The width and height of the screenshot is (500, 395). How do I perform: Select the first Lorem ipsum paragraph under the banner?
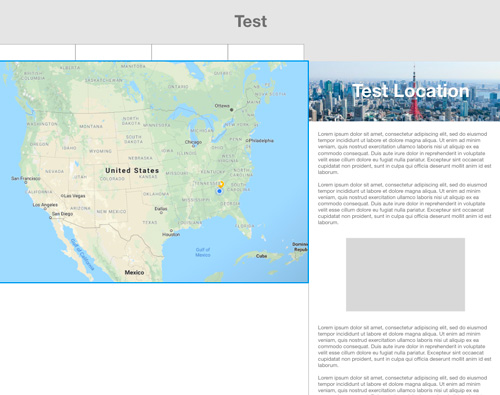coord(404,153)
